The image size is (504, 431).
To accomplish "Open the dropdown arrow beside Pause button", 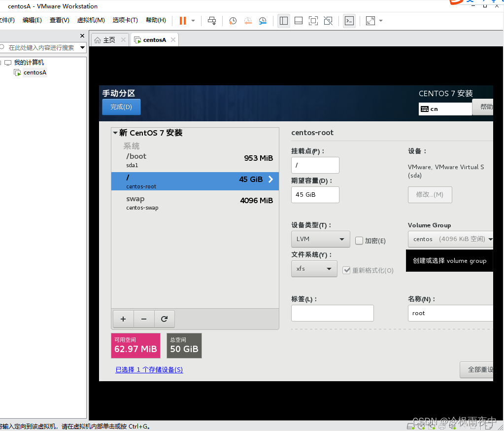I will coord(193,21).
